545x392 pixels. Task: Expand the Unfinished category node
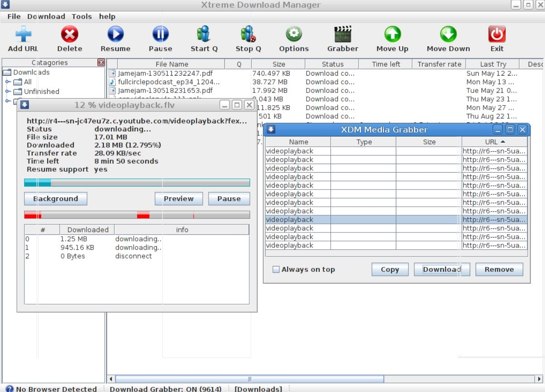point(8,91)
